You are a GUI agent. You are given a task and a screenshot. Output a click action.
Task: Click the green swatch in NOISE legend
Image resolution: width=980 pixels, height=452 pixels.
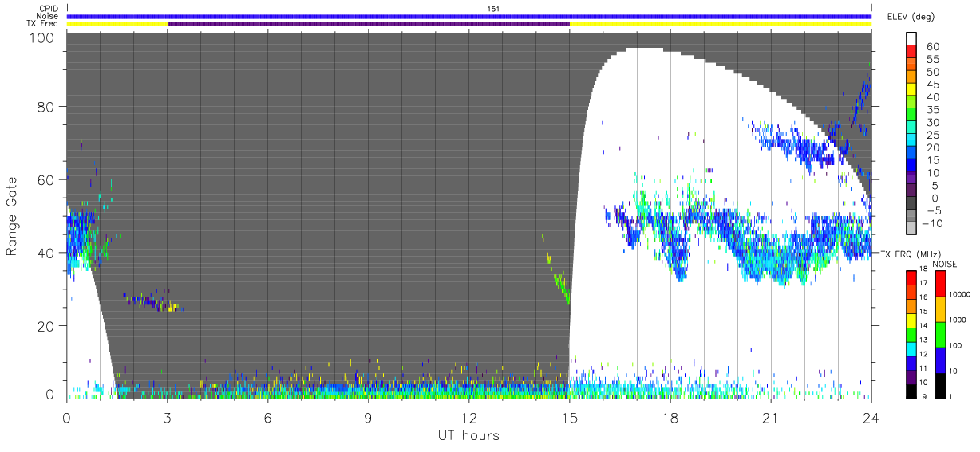click(940, 334)
